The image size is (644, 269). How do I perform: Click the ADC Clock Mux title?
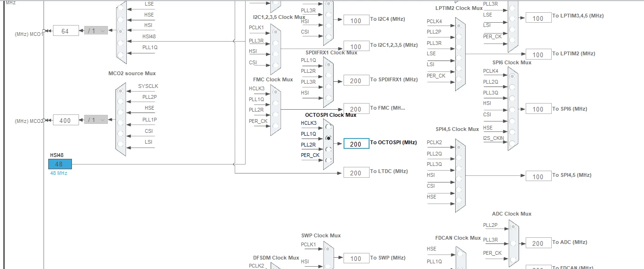(512, 214)
